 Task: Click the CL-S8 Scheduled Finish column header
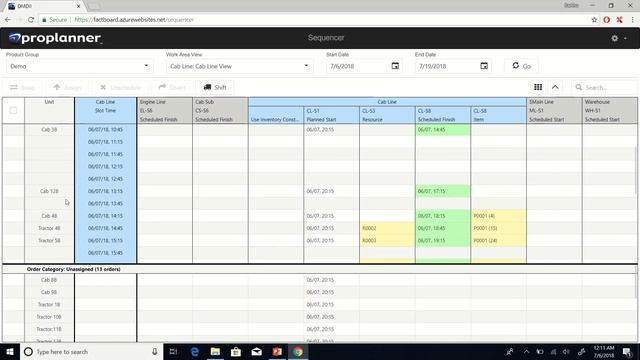[x=442, y=115]
